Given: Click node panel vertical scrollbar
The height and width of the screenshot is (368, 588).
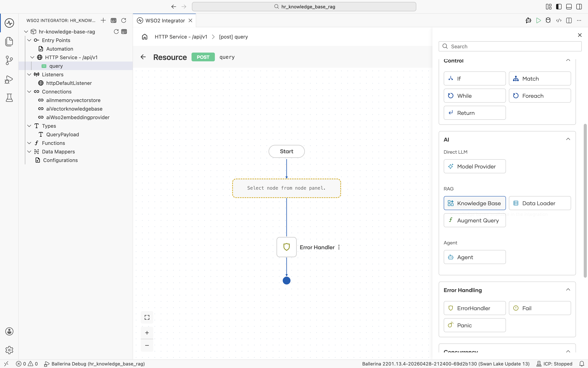Looking at the screenshot, I should pyautogui.click(x=585, y=201).
